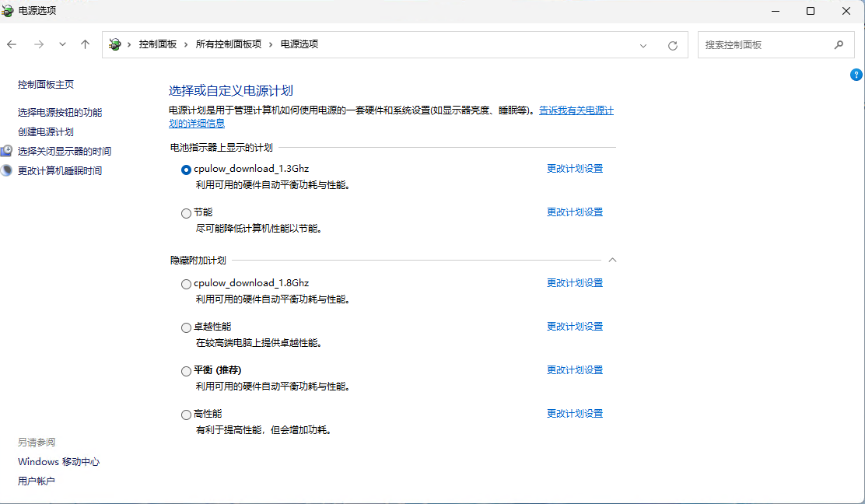Open 更改计算机睡眠时间 link

tap(60, 171)
